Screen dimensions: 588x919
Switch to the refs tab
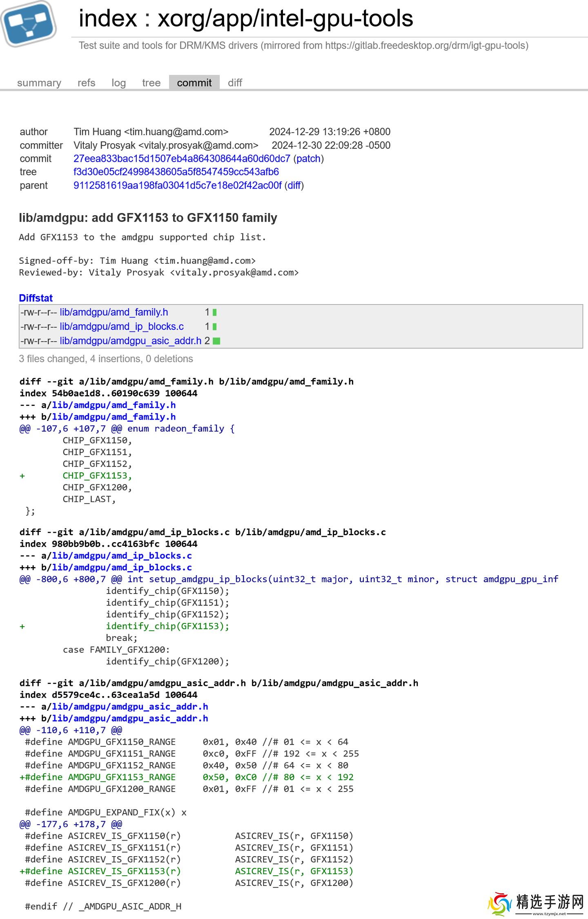click(86, 83)
